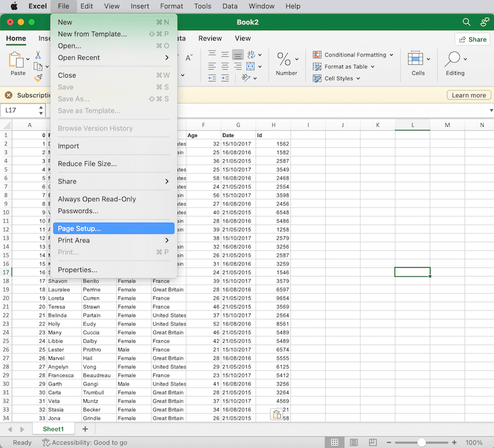Click the Share button
This screenshot has width=494, height=448.
(472, 39)
